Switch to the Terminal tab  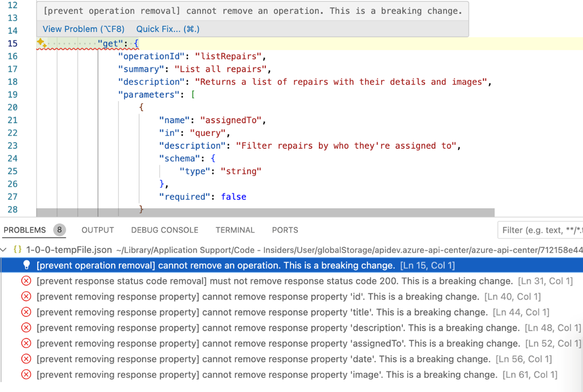point(235,230)
